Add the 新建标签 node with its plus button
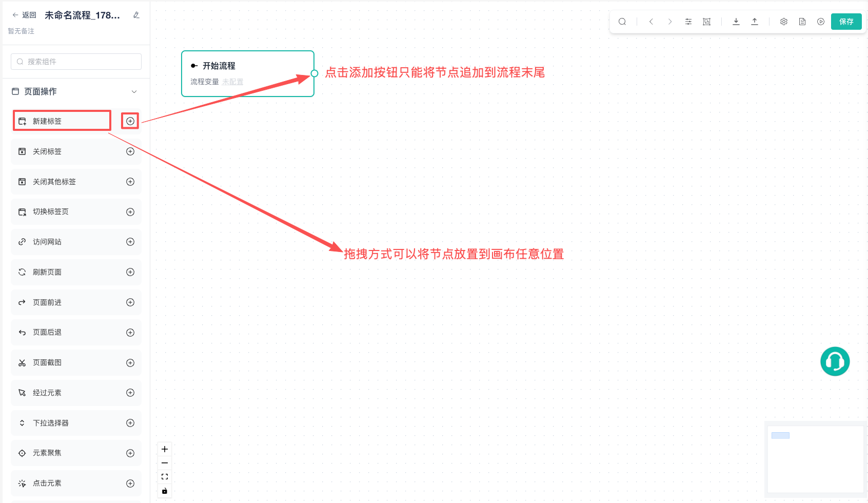Image resolution: width=868 pixels, height=503 pixels. pos(130,121)
